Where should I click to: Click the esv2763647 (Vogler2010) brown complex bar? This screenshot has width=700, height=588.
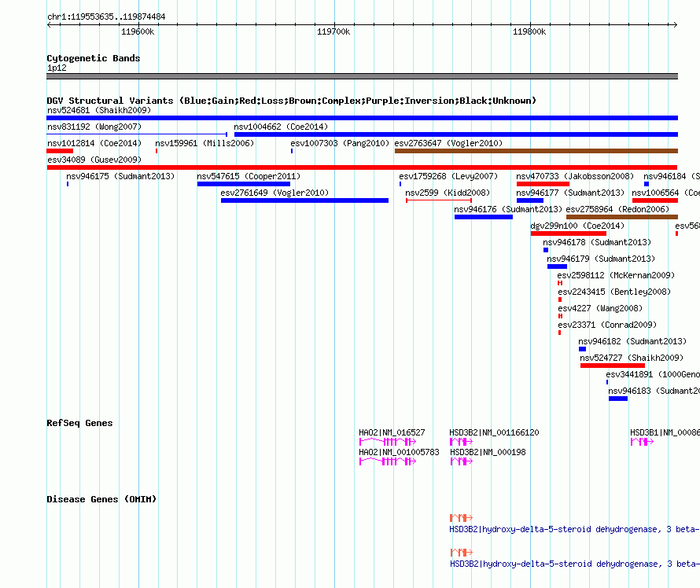(536, 151)
